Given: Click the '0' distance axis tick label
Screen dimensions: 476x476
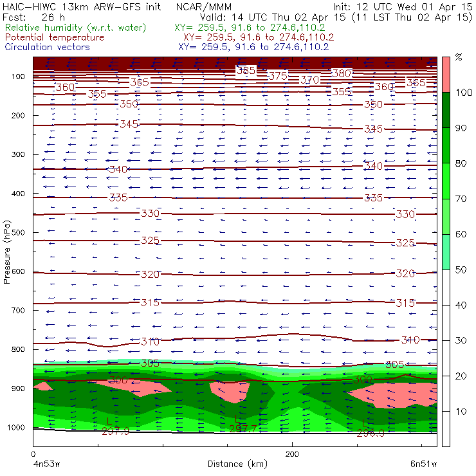Looking at the screenshot, I should [33, 454].
